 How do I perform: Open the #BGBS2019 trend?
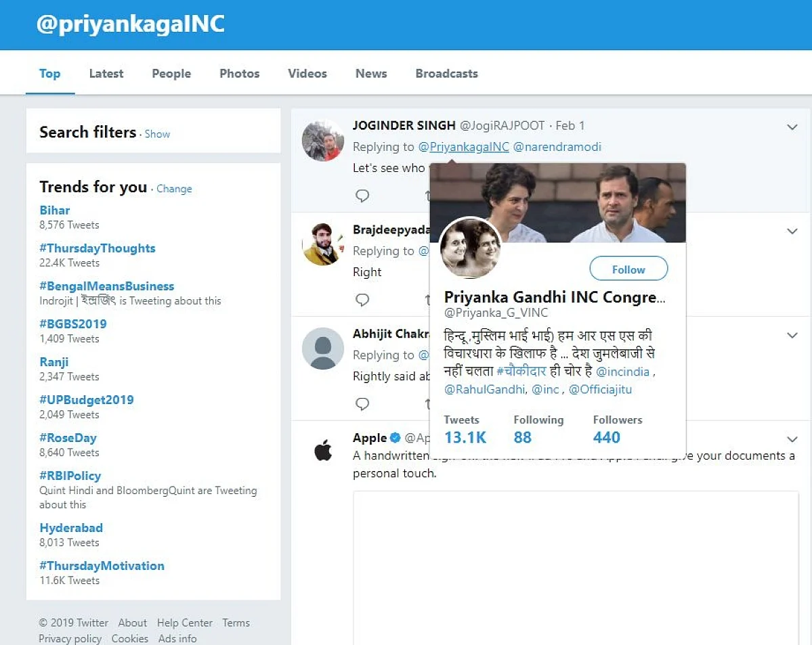click(73, 324)
